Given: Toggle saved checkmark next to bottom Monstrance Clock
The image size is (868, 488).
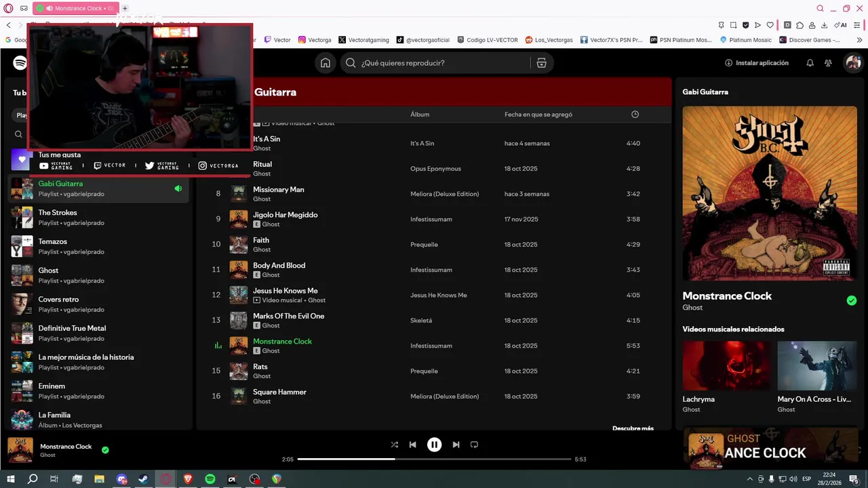Looking at the screenshot, I should 105,449.
